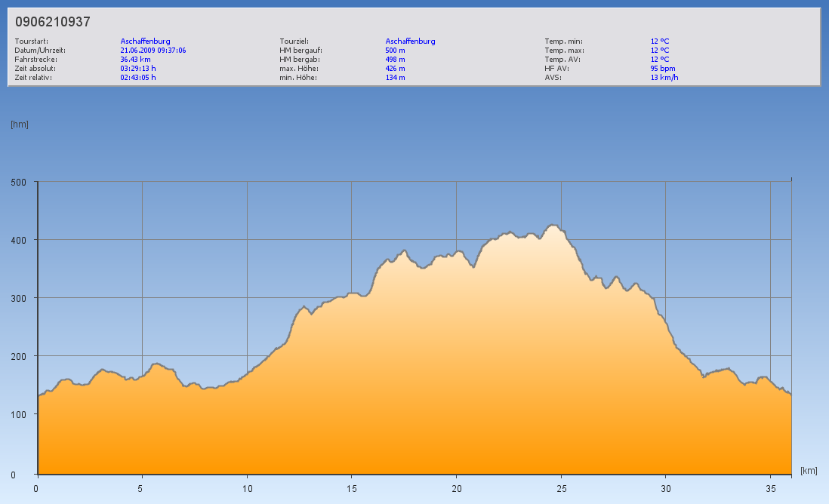Select the date value 21.06.2009 09:37:06

153,51
